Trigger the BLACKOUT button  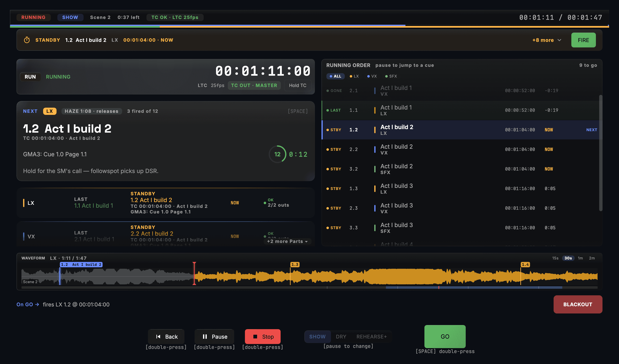(x=578, y=304)
